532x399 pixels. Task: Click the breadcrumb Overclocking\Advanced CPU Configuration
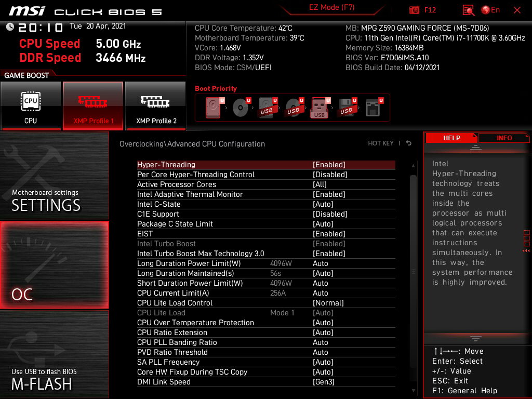tap(192, 144)
